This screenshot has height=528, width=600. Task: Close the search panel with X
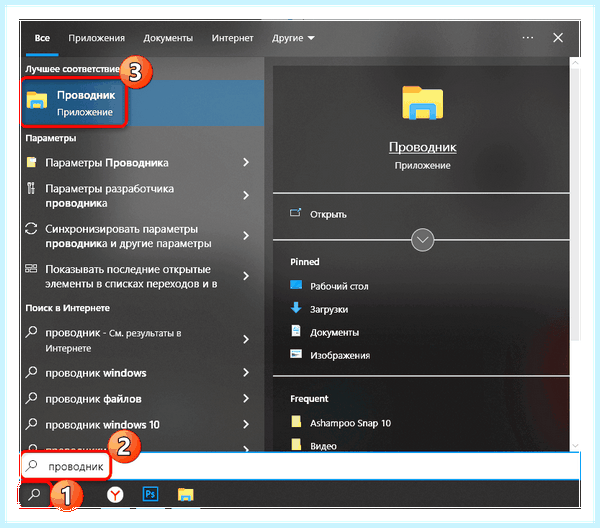[x=558, y=37]
